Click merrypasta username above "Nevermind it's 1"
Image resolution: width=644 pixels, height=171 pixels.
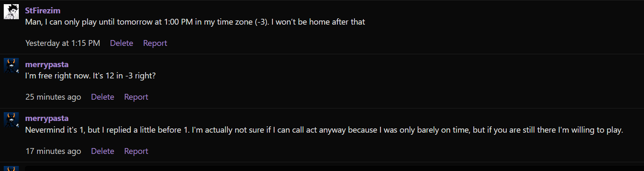pyautogui.click(x=47, y=118)
